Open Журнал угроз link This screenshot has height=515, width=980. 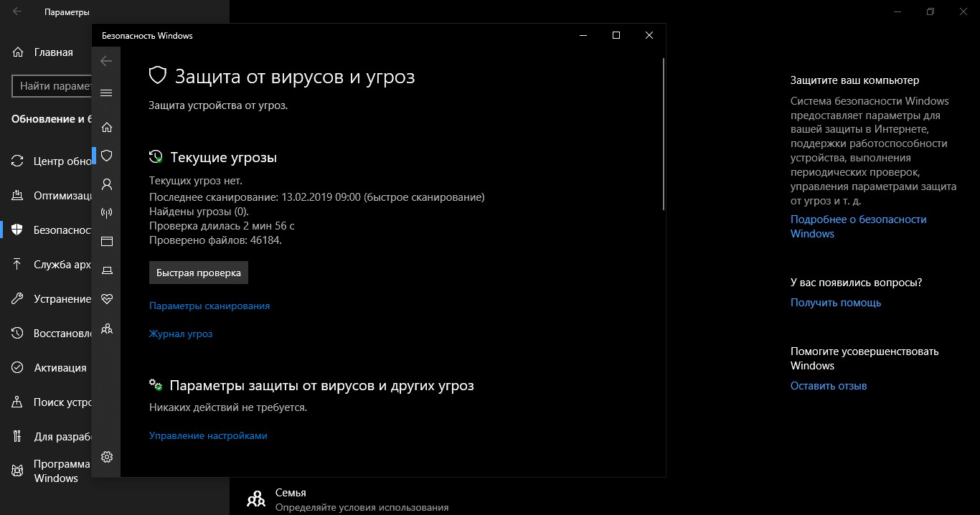pyautogui.click(x=181, y=334)
